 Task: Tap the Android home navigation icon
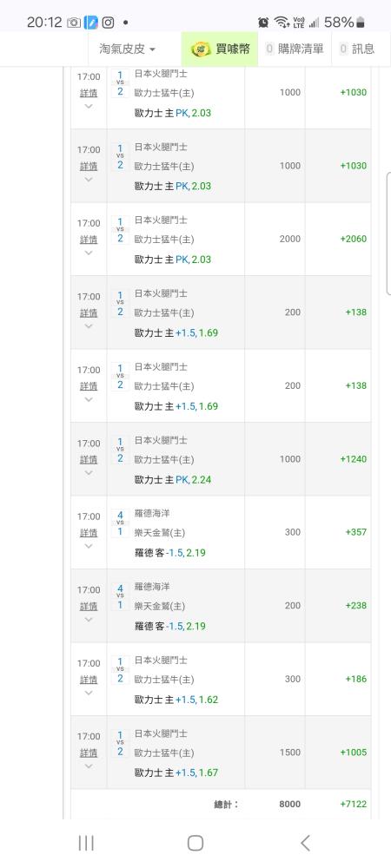(x=195, y=843)
